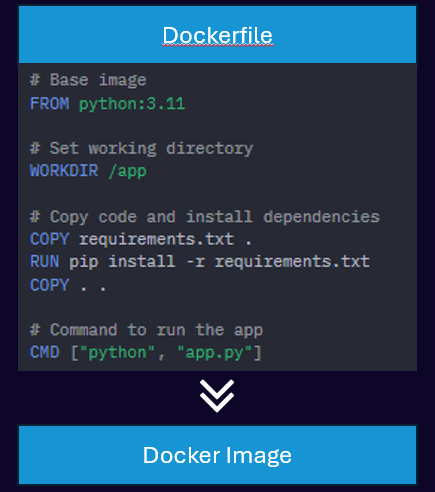Click the blank line below FROM instruction

pyautogui.click(x=217, y=126)
